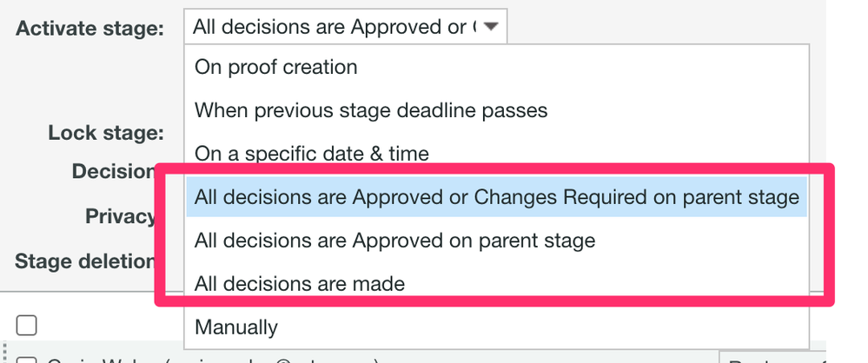The width and height of the screenshot is (868, 363).
Task: Toggle the checkbox beside the Craig row
Action: 27,360
